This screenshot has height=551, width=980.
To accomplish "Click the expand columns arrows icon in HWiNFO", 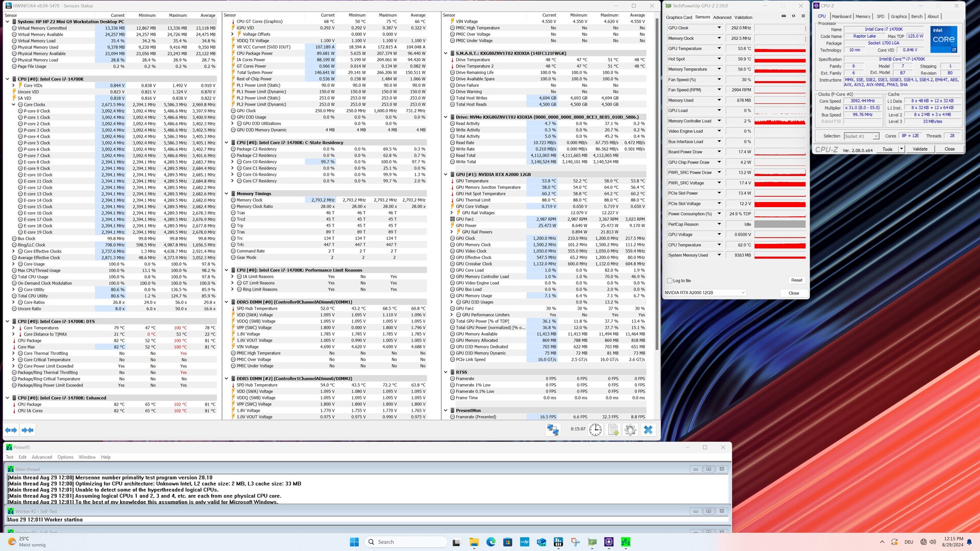I will [11, 430].
